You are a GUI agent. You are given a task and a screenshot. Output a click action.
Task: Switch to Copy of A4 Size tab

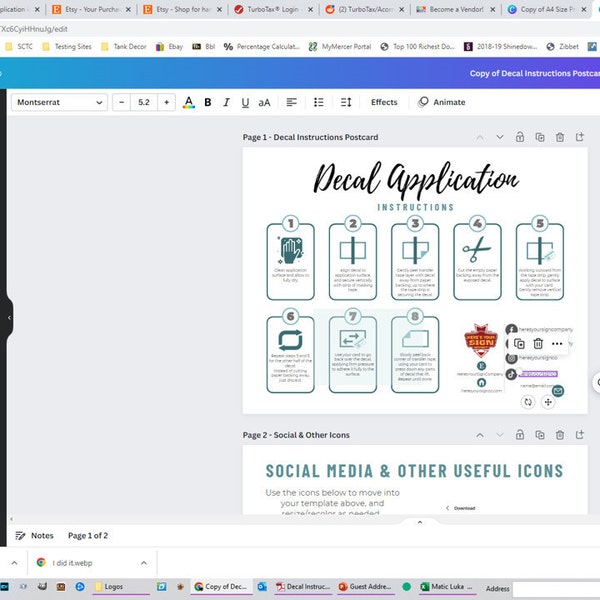(547, 9)
